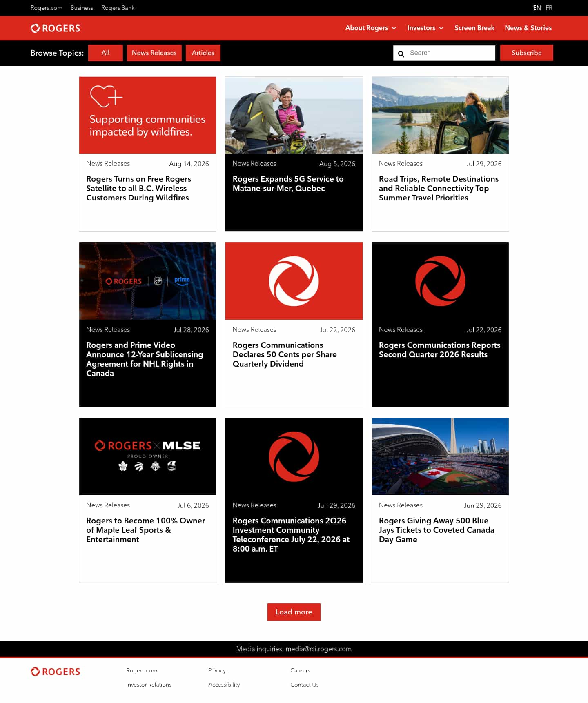Open footer Accessibility link
588x703 pixels.
pos(224,685)
